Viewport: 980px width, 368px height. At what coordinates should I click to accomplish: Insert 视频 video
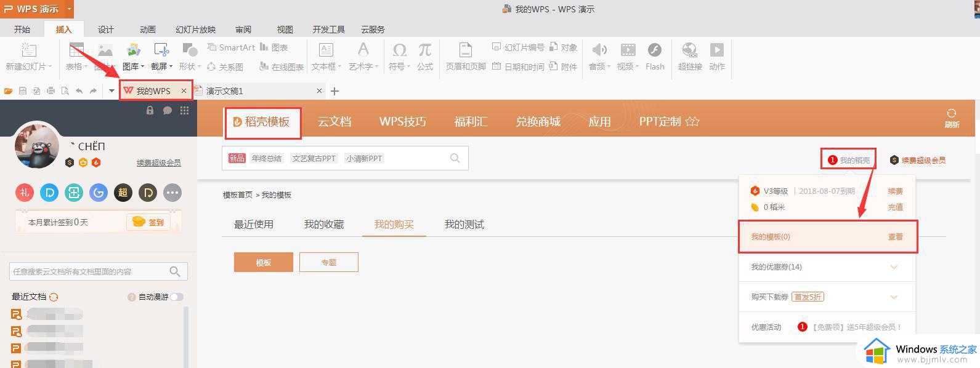(628, 57)
